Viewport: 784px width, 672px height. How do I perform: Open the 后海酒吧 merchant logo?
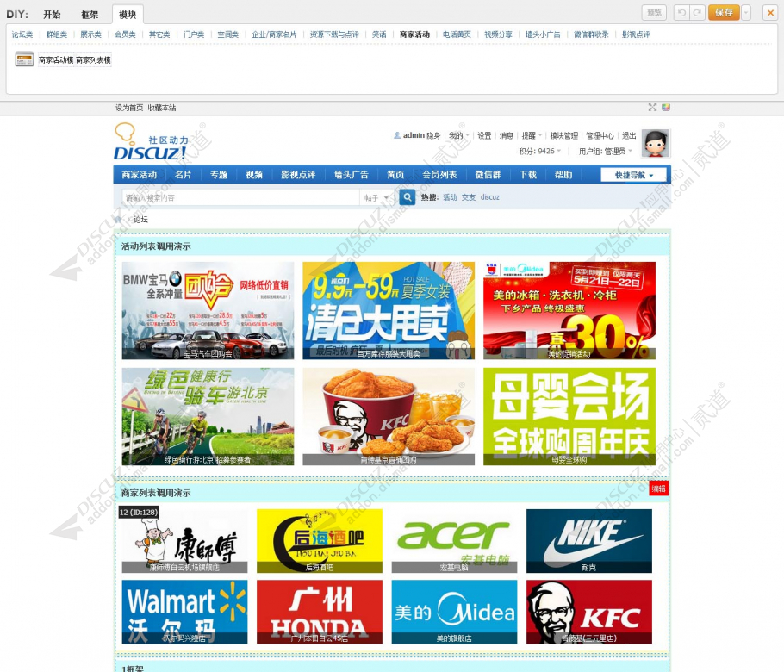(320, 541)
